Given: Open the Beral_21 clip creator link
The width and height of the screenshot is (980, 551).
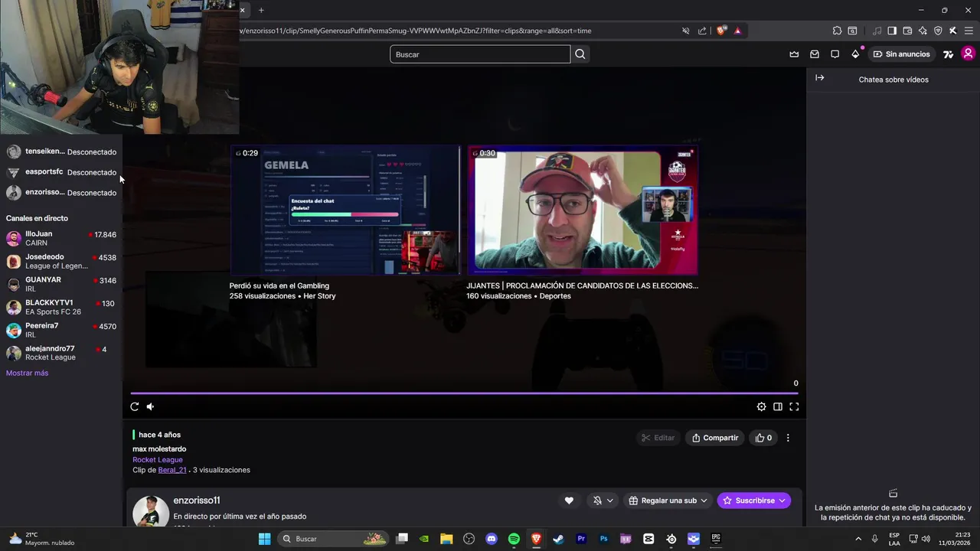Looking at the screenshot, I should (172, 470).
